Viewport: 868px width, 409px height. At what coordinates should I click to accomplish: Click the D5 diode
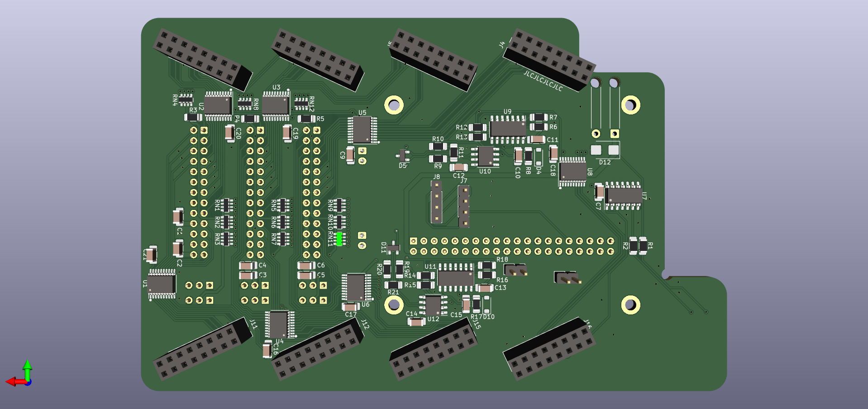(402, 156)
